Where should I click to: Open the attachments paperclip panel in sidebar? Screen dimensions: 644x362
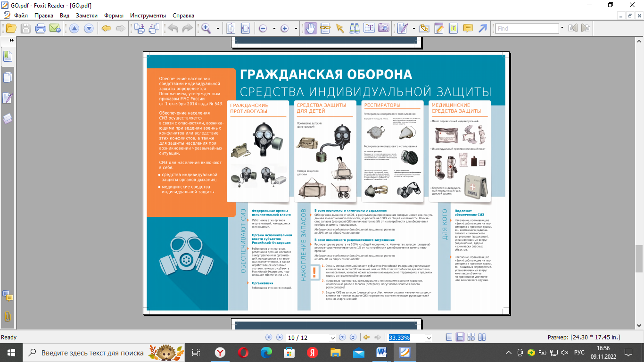click(x=8, y=316)
